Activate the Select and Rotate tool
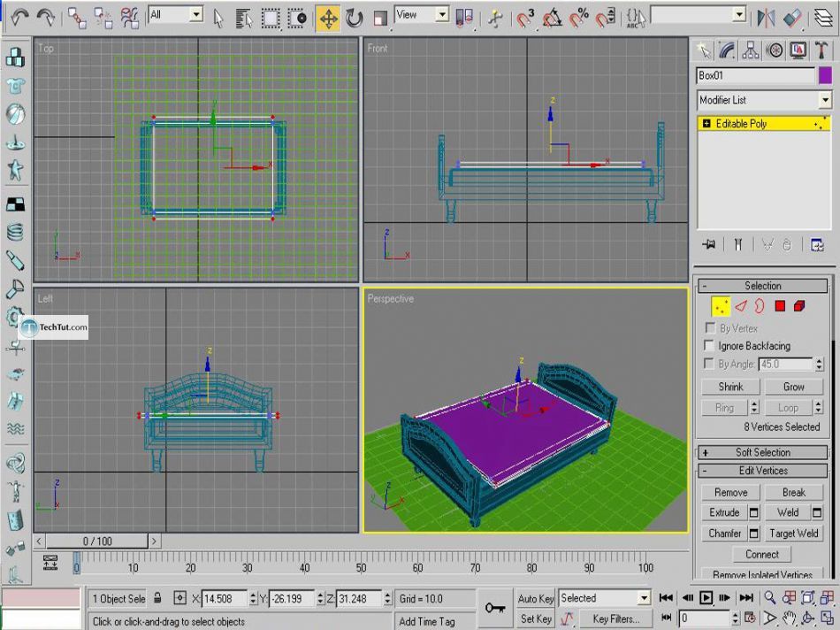This screenshot has width=840, height=630. coord(354,19)
